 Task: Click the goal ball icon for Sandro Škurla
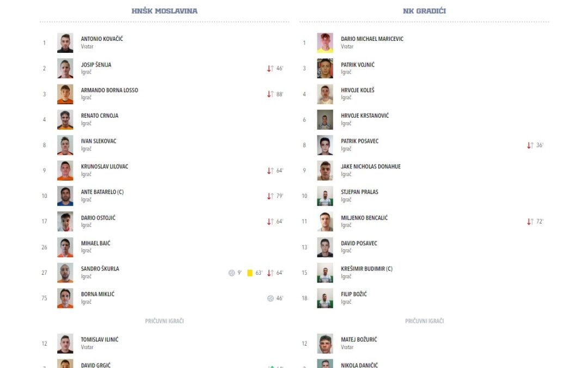231,273
